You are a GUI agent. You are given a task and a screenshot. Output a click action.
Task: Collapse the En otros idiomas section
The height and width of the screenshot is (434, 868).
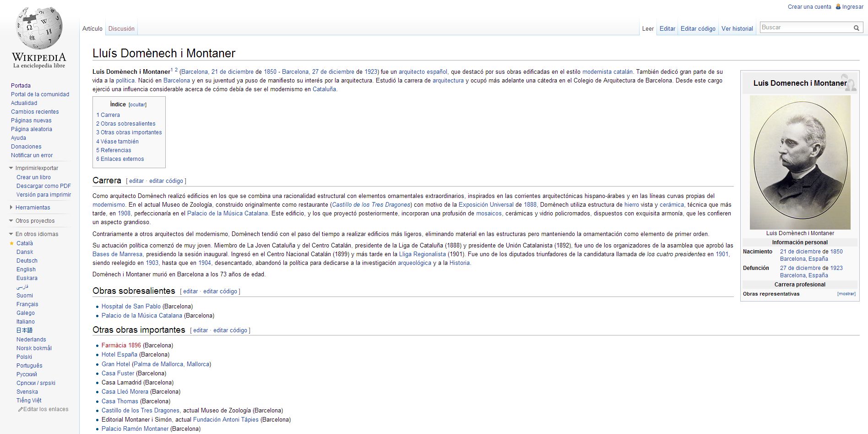(x=11, y=234)
